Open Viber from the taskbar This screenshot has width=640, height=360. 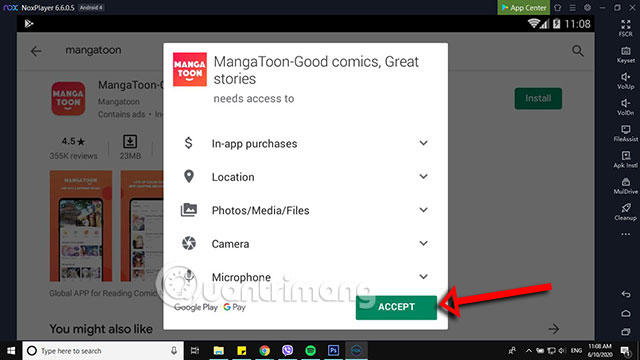287,351
